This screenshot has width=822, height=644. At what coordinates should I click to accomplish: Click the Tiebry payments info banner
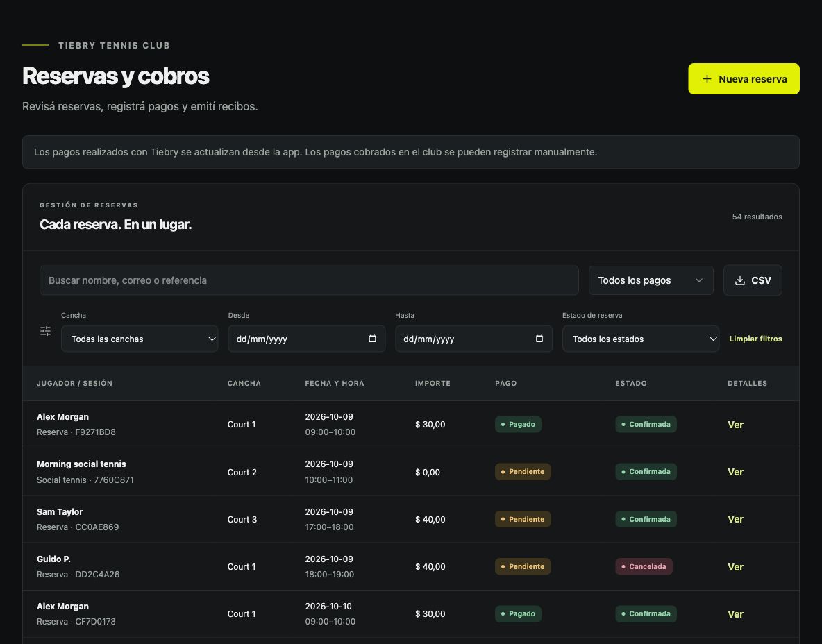pyautogui.click(x=410, y=152)
